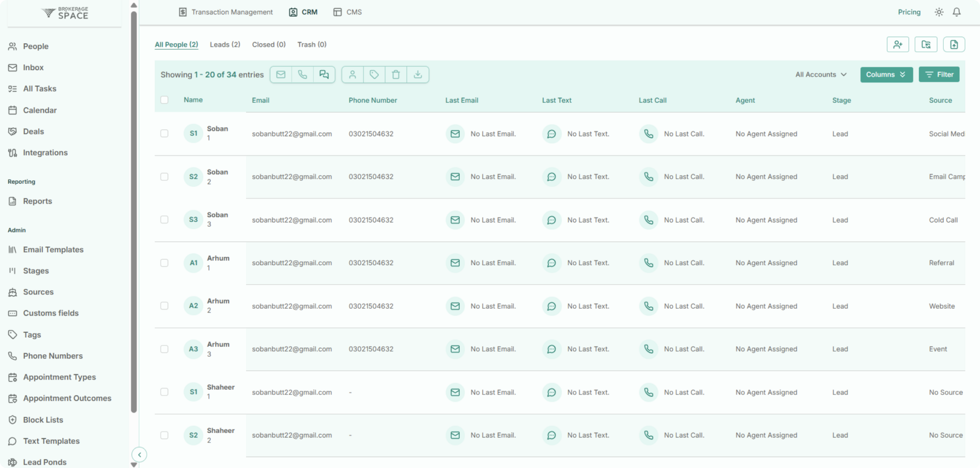Click the sidebar scroll-up arrow

[134, 5]
